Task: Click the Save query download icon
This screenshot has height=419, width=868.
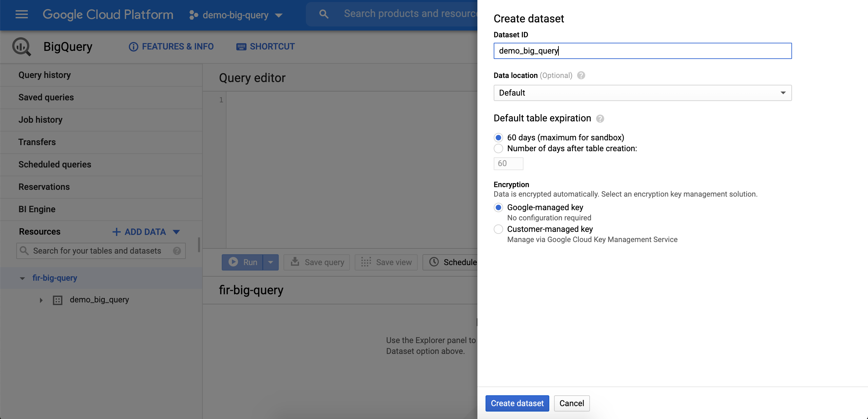Action: tap(295, 262)
